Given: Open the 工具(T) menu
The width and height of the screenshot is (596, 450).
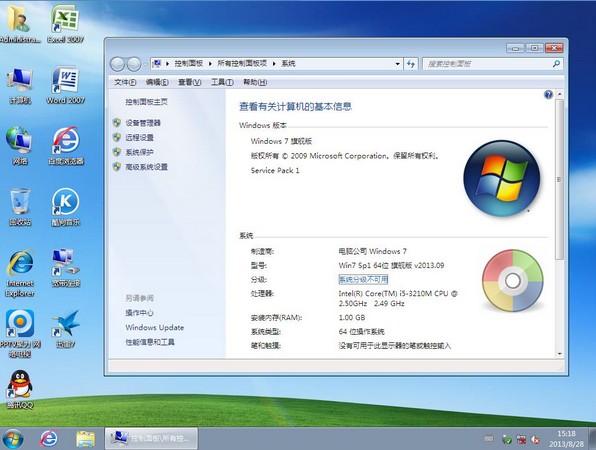Looking at the screenshot, I should (222, 82).
